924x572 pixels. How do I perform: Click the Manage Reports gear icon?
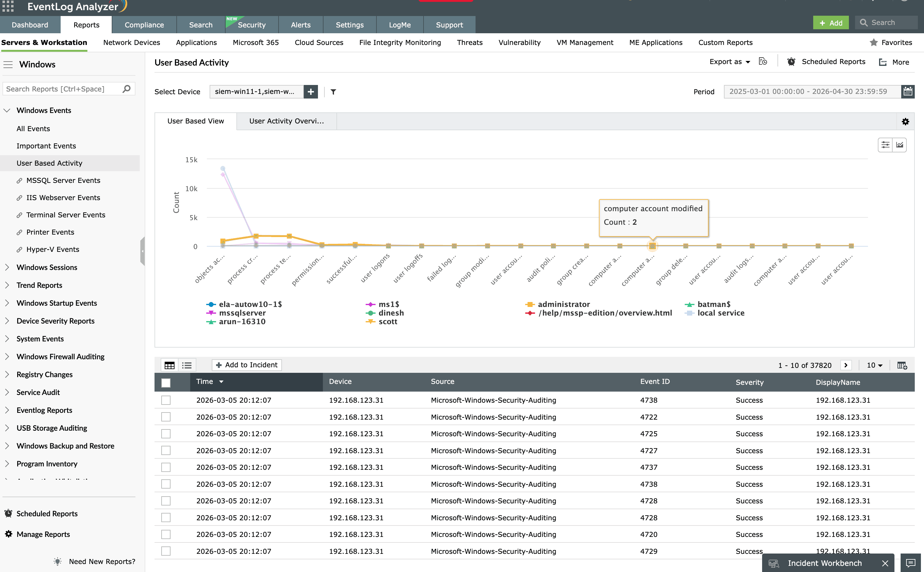(x=8, y=534)
